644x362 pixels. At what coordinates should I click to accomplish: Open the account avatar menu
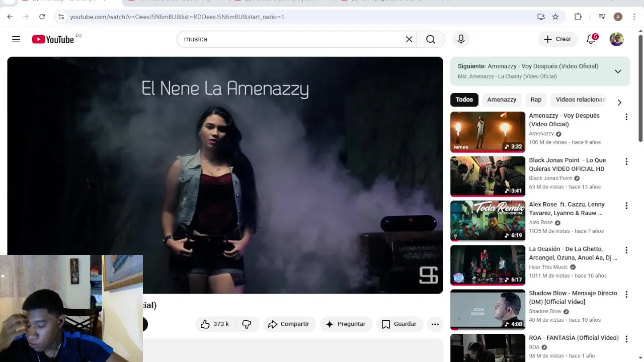[x=616, y=39]
